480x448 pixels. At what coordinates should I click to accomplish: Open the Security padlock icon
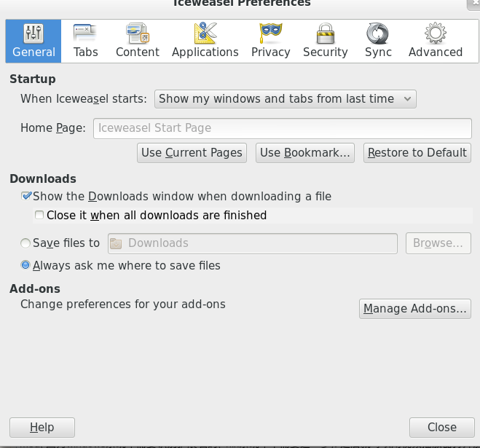point(326,34)
